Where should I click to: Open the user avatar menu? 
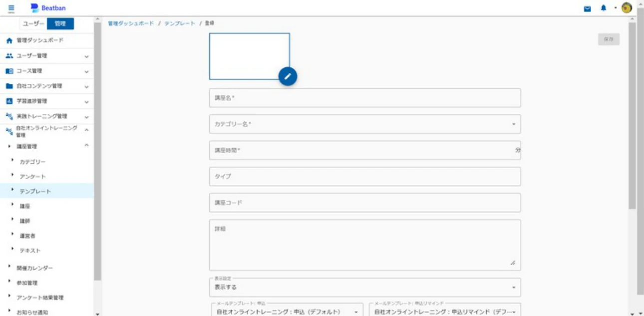(x=627, y=8)
